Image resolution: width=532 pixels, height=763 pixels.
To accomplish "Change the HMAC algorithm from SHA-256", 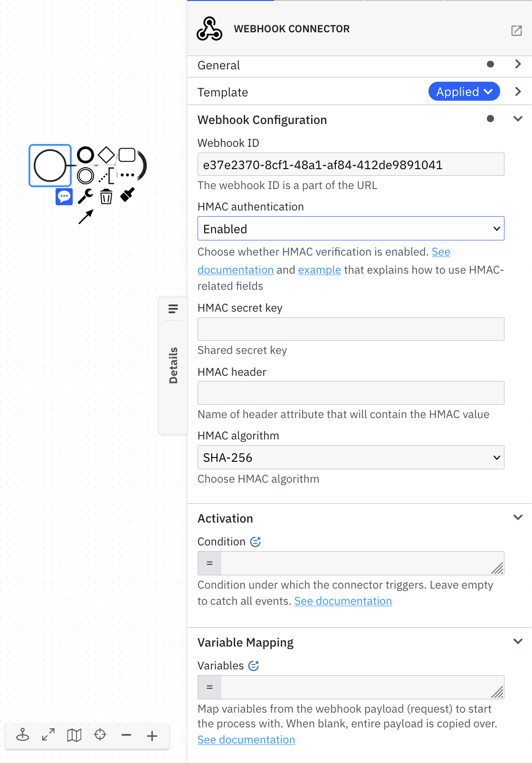I will (x=351, y=457).
